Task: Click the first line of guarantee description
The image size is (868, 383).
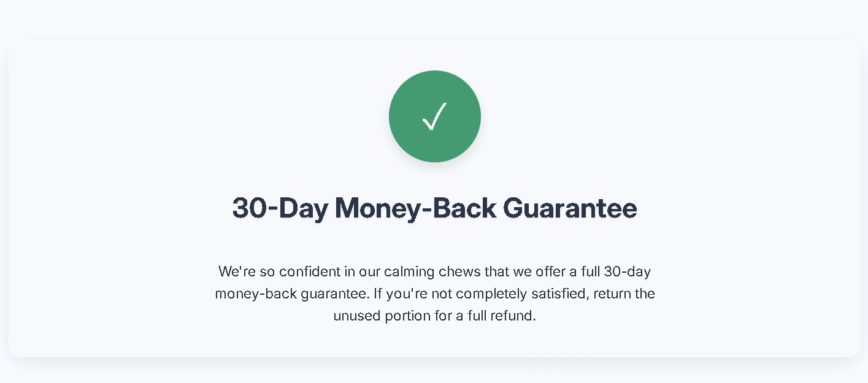Action: click(434, 271)
